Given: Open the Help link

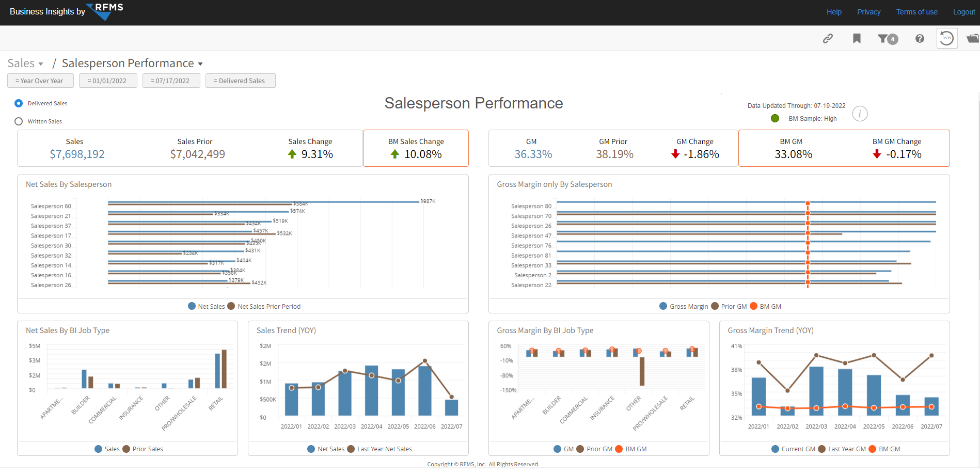Looking at the screenshot, I should (834, 12).
